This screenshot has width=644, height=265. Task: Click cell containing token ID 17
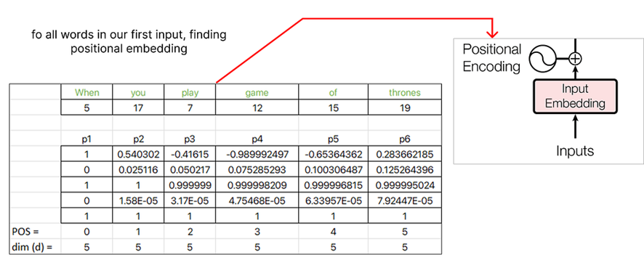tap(138, 108)
